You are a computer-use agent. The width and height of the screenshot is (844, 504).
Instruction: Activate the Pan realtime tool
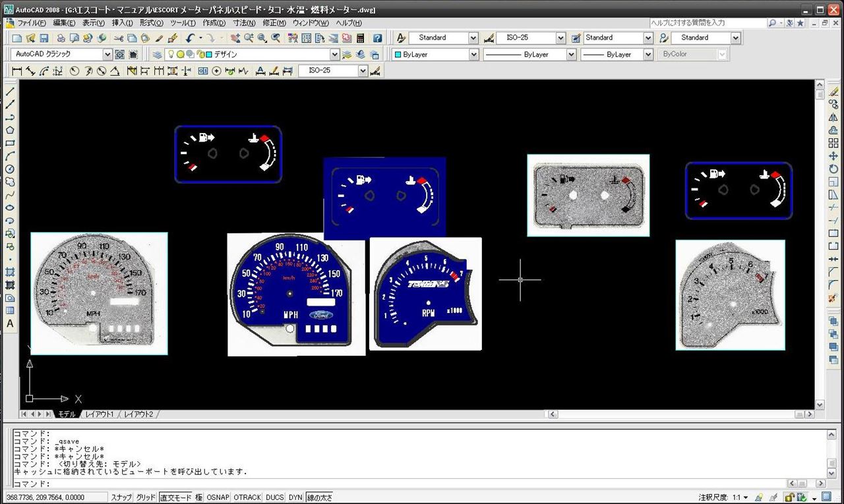click(x=236, y=38)
